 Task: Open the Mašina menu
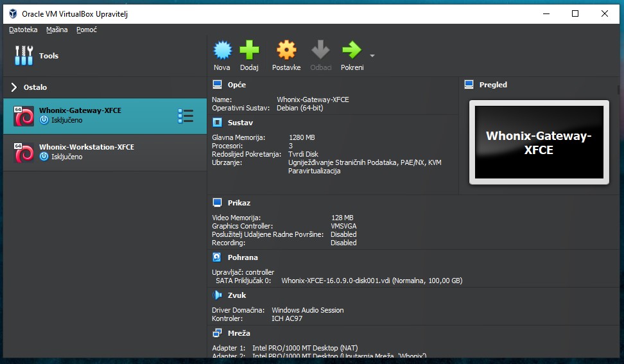point(56,30)
